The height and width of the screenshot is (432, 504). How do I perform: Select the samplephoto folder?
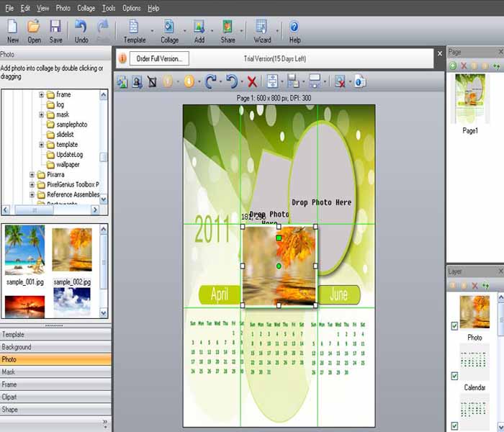click(67, 125)
